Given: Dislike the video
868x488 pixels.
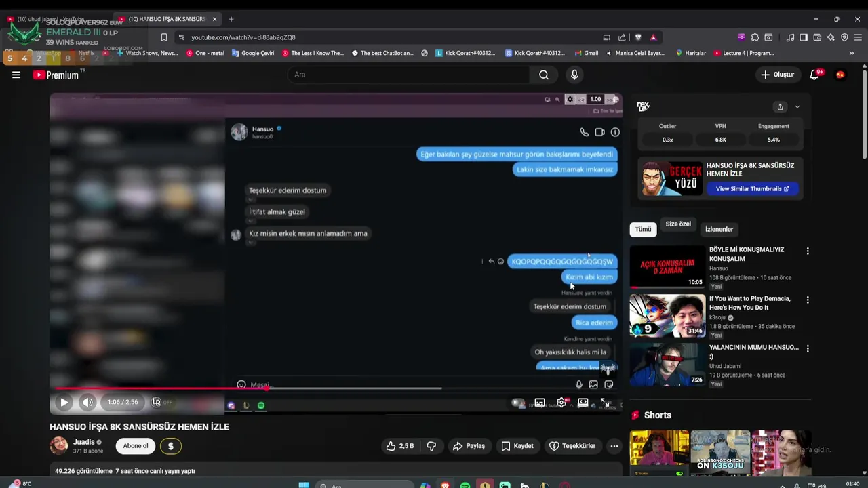Looking at the screenshot, I should [x=431, y=446].
